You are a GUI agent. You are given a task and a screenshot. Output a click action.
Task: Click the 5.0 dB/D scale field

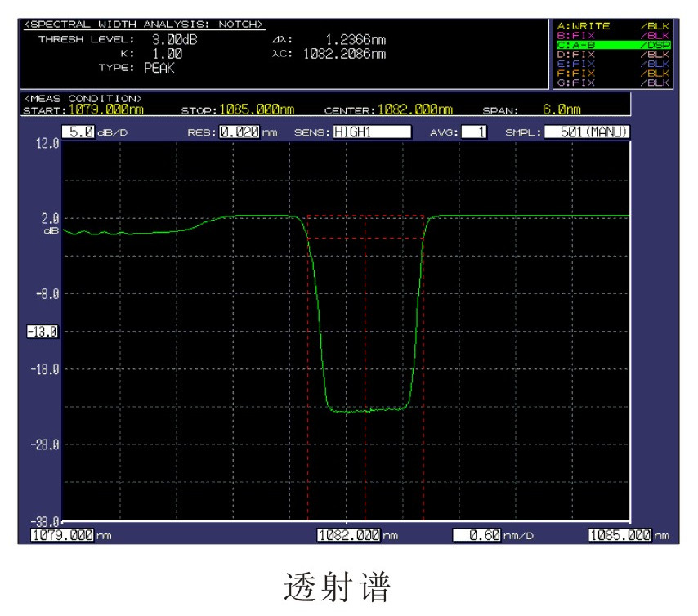tap(78, 132)
